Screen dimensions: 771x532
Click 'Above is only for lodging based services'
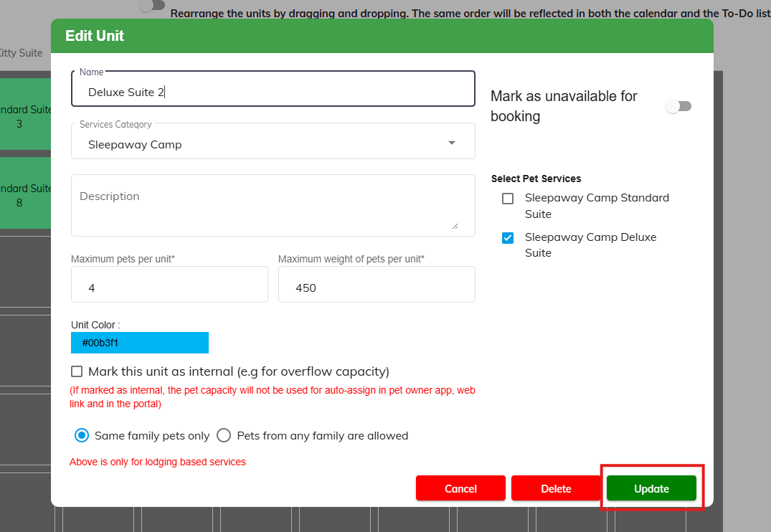(157, 462)
